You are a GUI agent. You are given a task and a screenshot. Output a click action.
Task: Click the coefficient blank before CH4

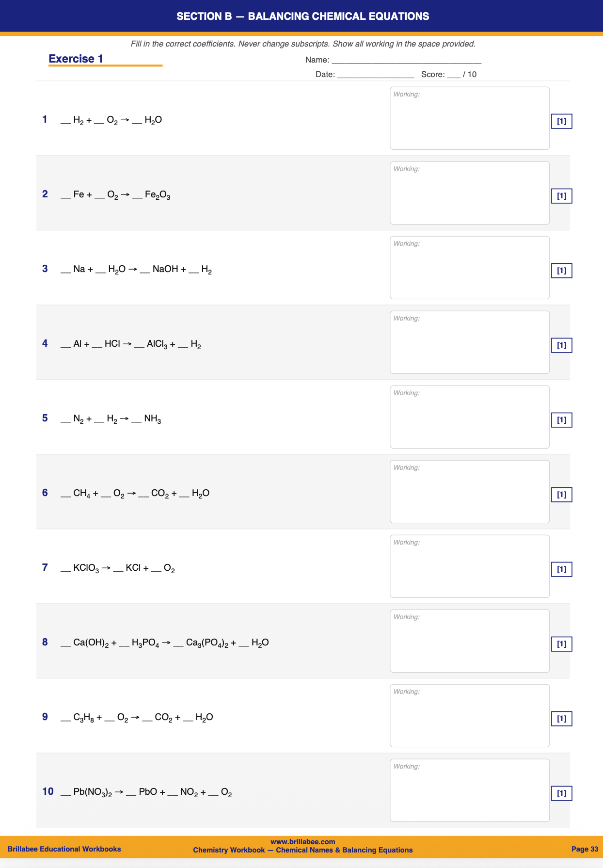pyautogui.click(x=65, y=495)
